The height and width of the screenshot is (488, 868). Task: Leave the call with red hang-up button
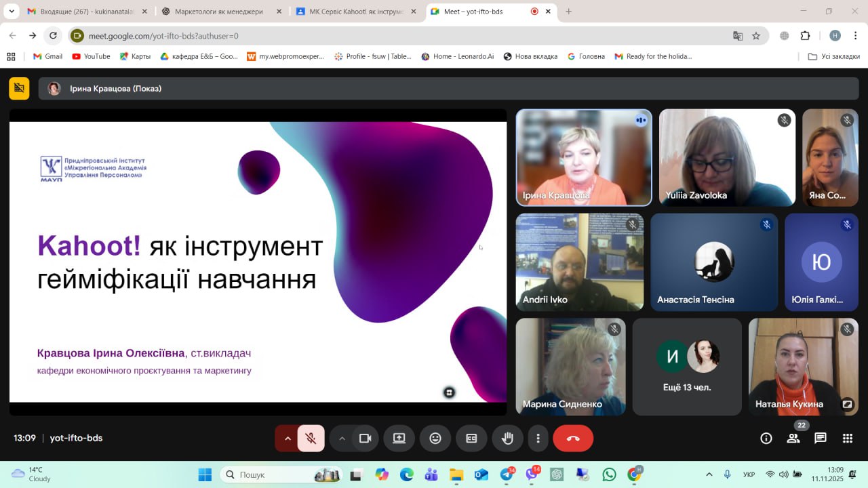click(573, 439)
